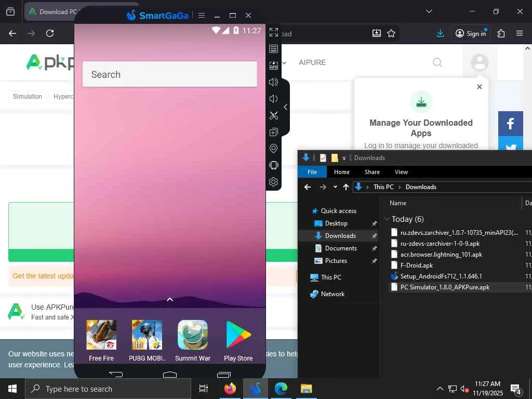Select Pictures in navigation pane

(x=336, y=261)
